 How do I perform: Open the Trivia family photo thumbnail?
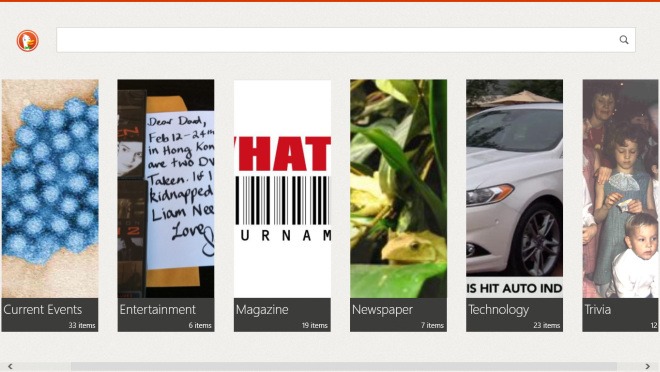click(x=621, y=189)
